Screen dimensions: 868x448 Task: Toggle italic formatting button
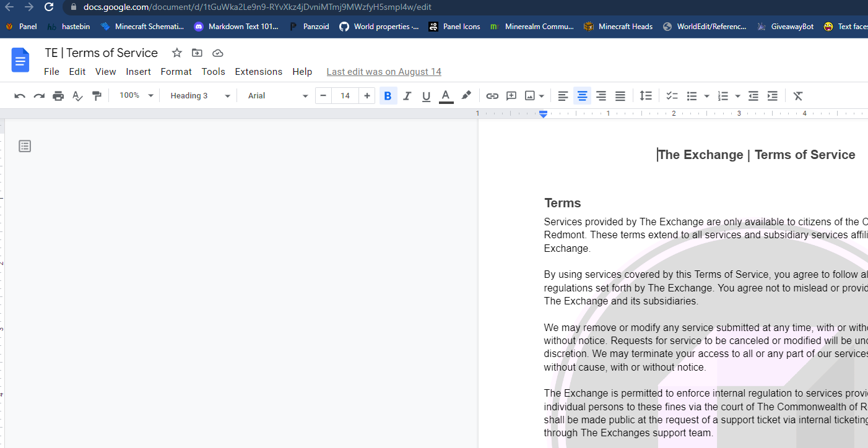(x=407, y=96)
